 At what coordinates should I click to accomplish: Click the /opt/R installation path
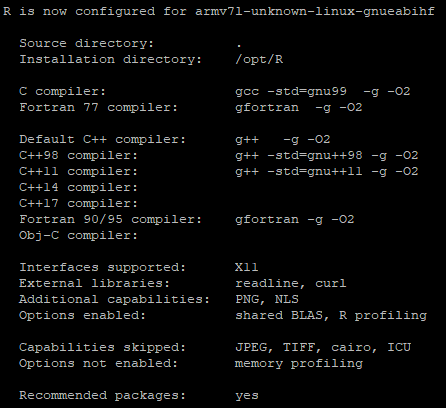pyautogui.click(x=259, y=60)
